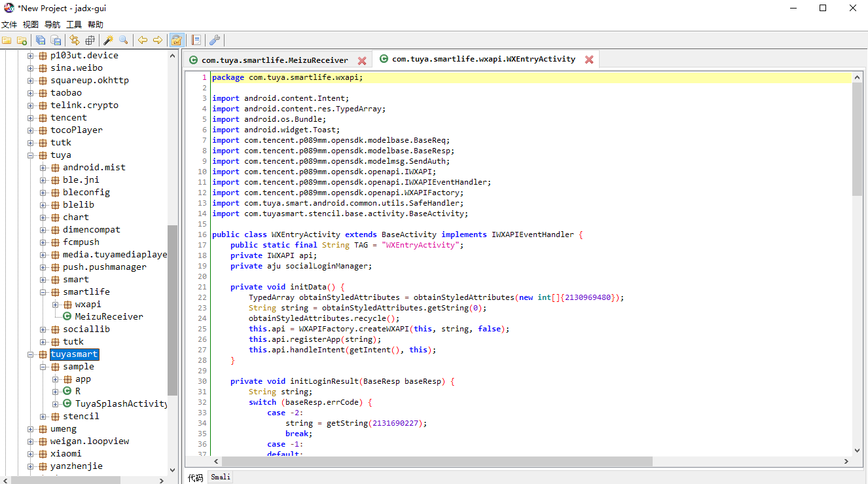This screenshot has height=484, width=868.
Task: Select the fcmpush package
Action: 81,242
